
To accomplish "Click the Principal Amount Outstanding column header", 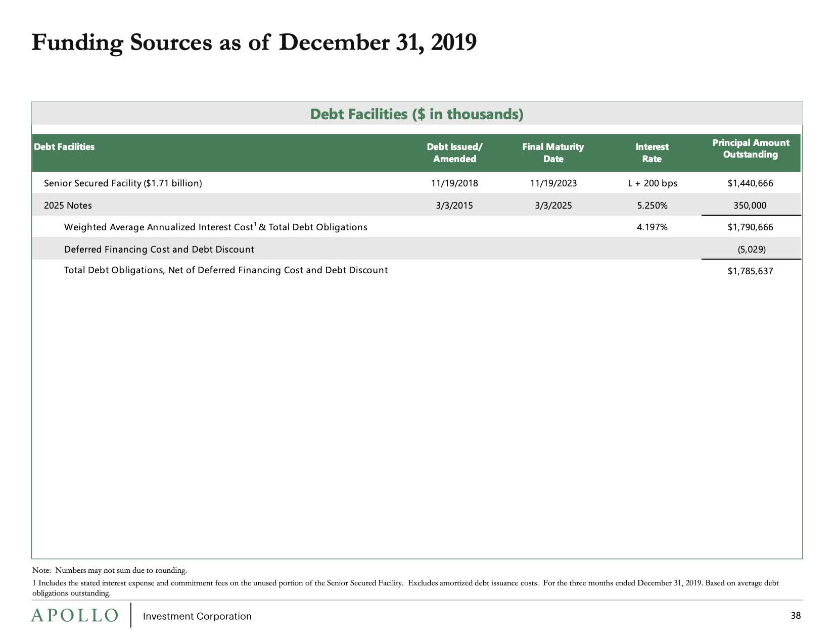I will coord(750,148).
